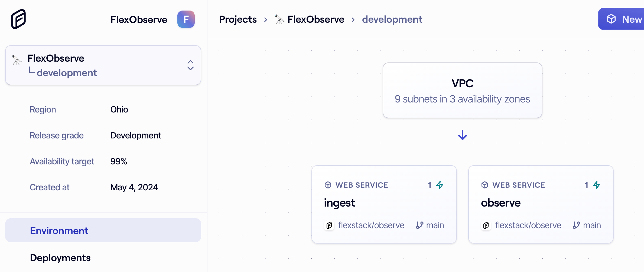Open the Projects breadcrumb link
The image size is (644, 272).
(x=238, y=19)
